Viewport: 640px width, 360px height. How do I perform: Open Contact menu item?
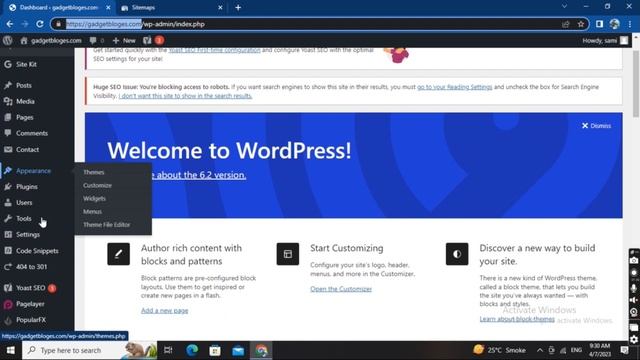pos(27,149)
